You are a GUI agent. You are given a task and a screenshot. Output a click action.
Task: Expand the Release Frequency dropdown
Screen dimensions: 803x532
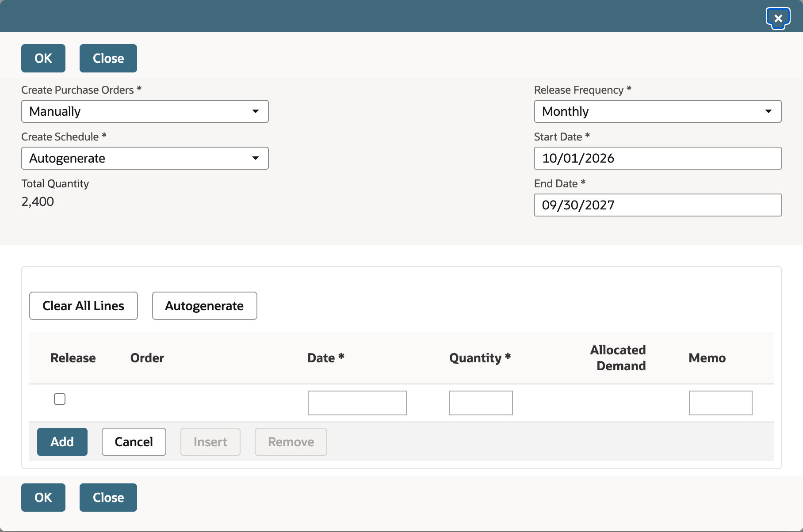click(658, 111)
